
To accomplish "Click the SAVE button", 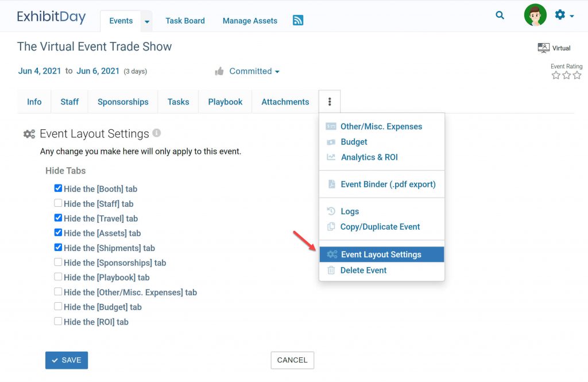I will coord(67,360).
